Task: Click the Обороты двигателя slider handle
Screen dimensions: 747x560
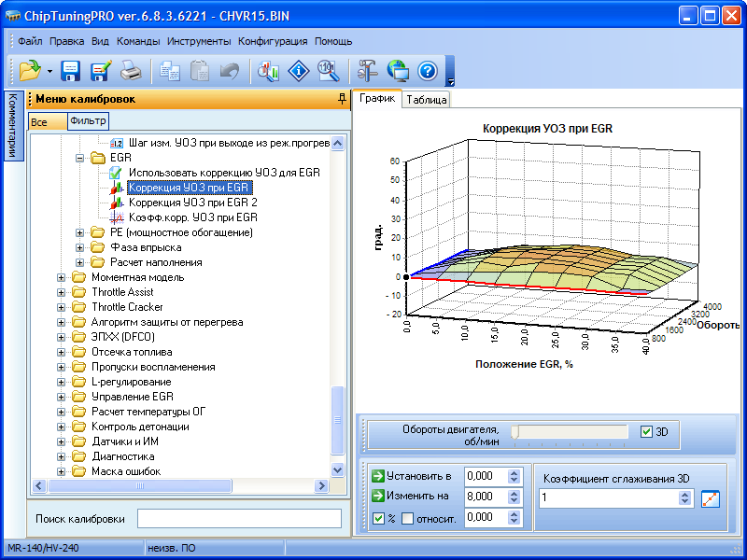Action: coord(514,432)
